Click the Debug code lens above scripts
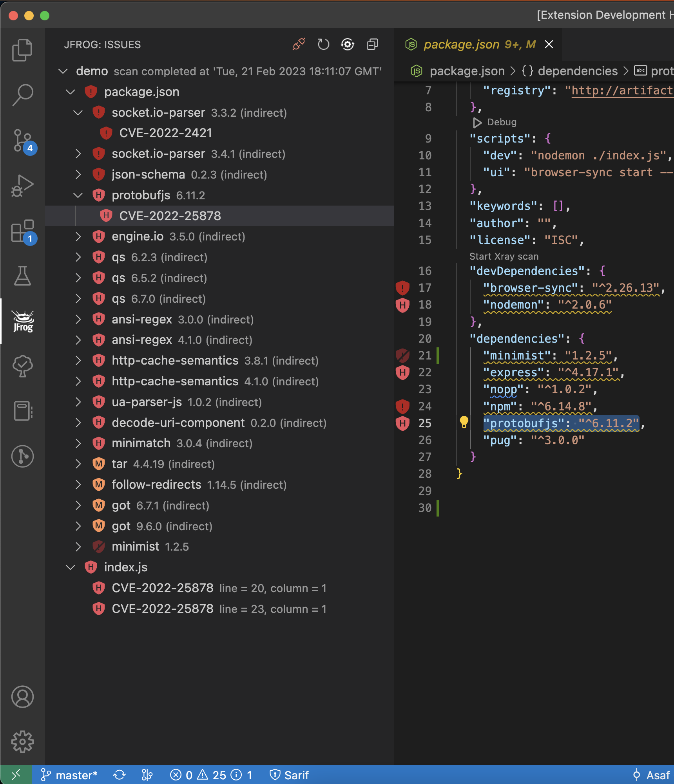Screen dimensions: 674x784 tap(495, 122)
